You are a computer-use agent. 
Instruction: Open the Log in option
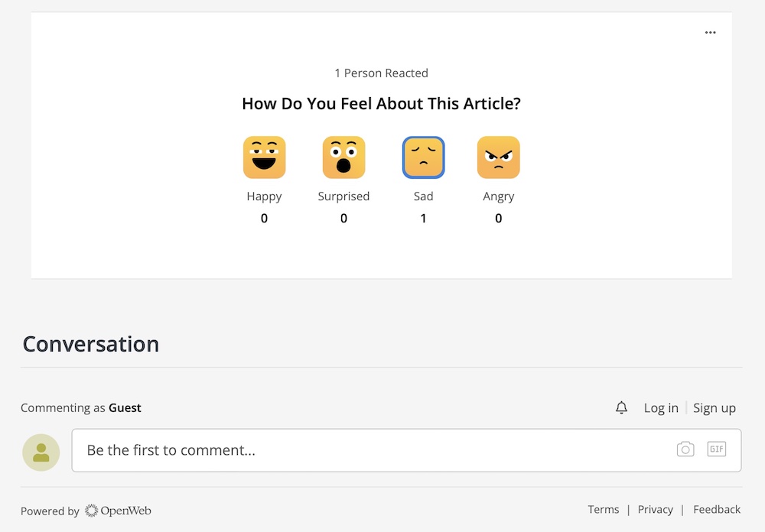pyautogui.click(x=660, y=407)
